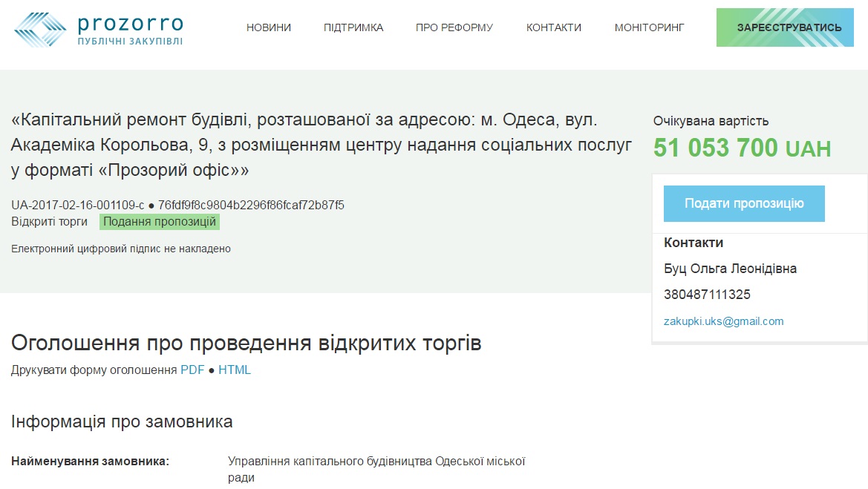Click the green 'Подання пропозицій' status badge

coord(160,222)
